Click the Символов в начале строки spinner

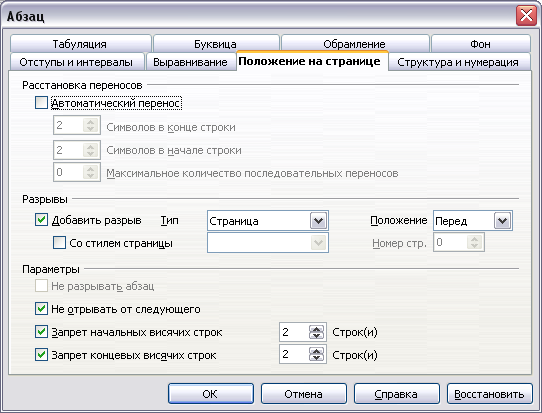pos(77,150)
